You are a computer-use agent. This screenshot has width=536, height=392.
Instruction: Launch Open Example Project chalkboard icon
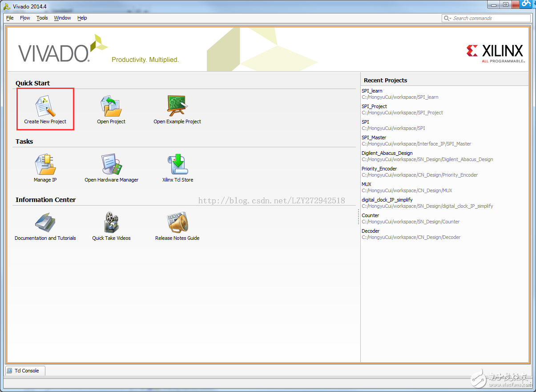click(177, 106)
